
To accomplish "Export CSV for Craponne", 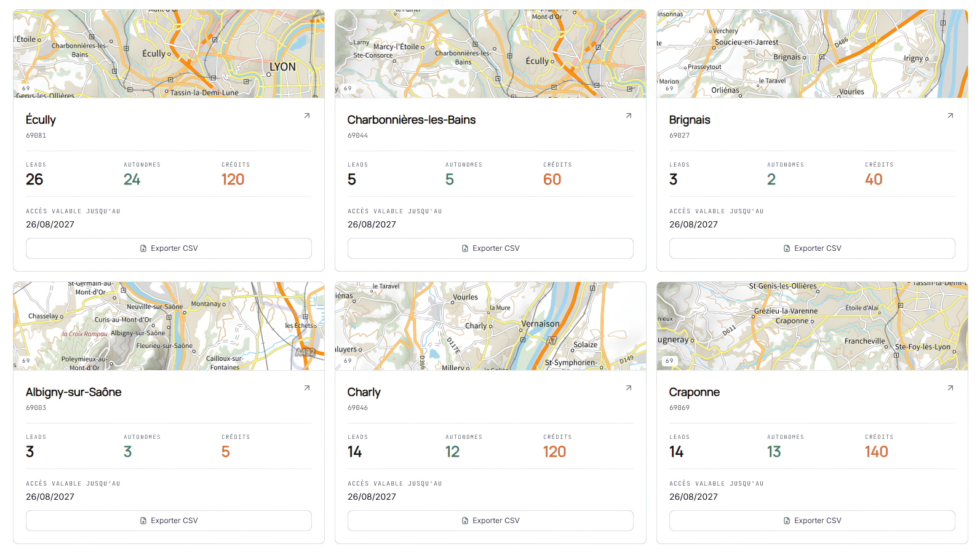I will 812,521.
